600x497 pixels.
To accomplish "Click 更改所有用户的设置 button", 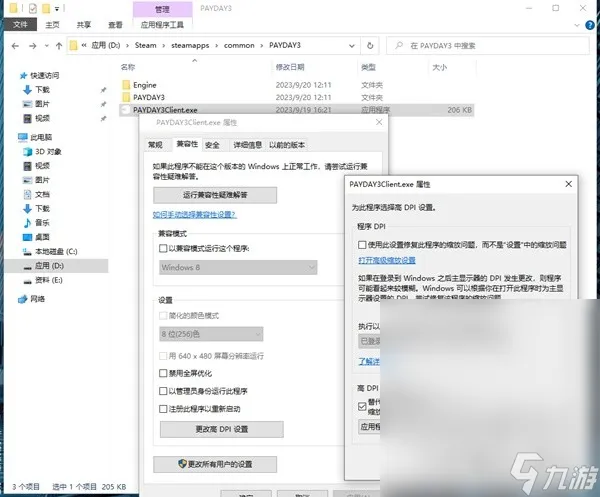I will pyautogui.click(x=215, y=464).
